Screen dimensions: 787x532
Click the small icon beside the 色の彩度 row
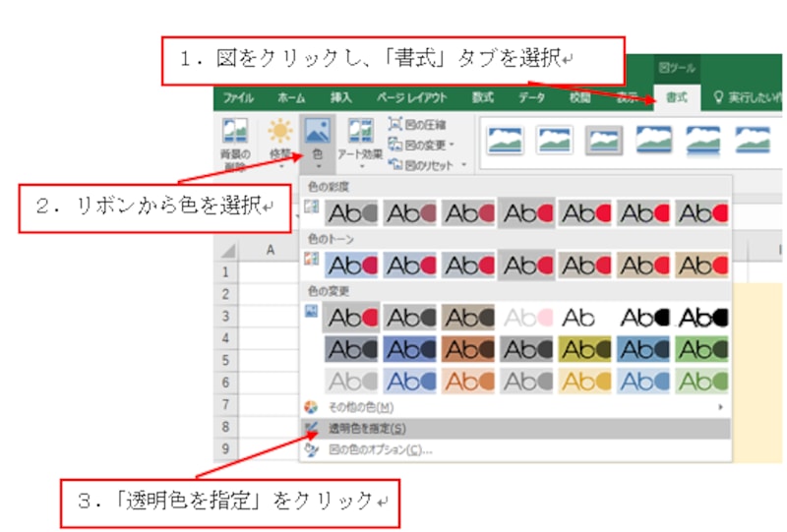pyautogui.click(x=312, y=207)
